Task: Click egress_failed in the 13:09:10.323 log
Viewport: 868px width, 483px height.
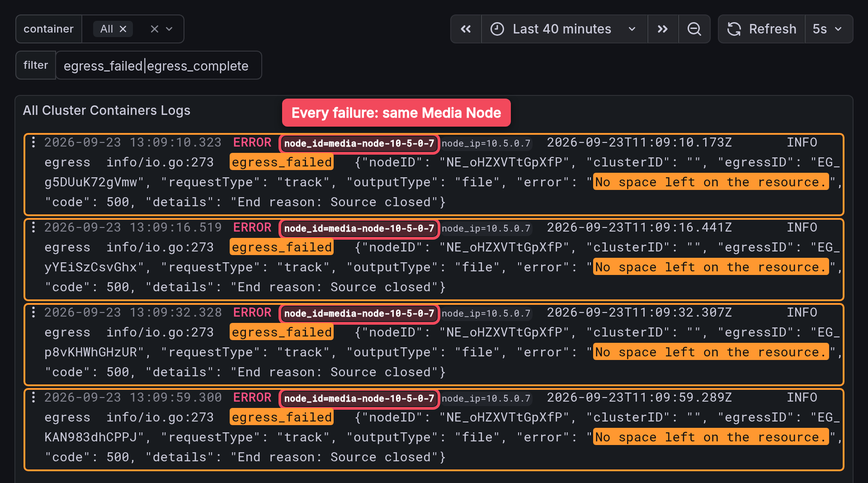Action: point(282,162)
